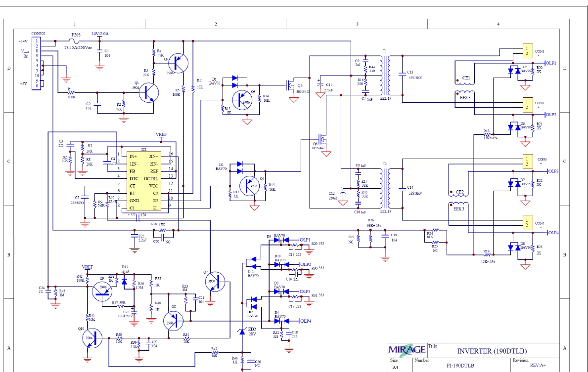This screenshot has width=588, height=372.
Task: Click the Q10 transistor symbol
Action: (x=91, y=338)
